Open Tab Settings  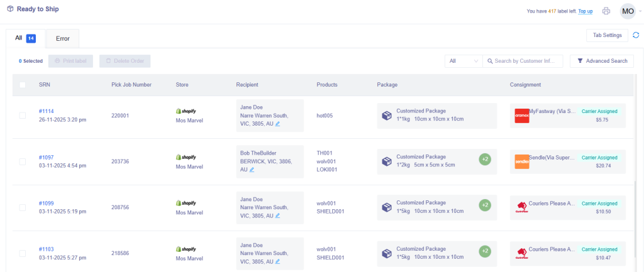coord(606,35)
